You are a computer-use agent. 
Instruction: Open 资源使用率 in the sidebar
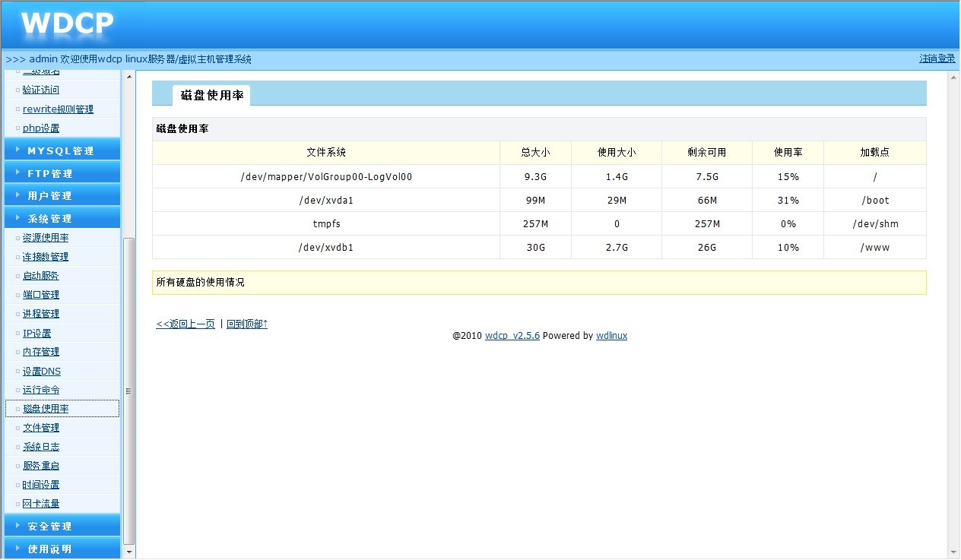46,238
